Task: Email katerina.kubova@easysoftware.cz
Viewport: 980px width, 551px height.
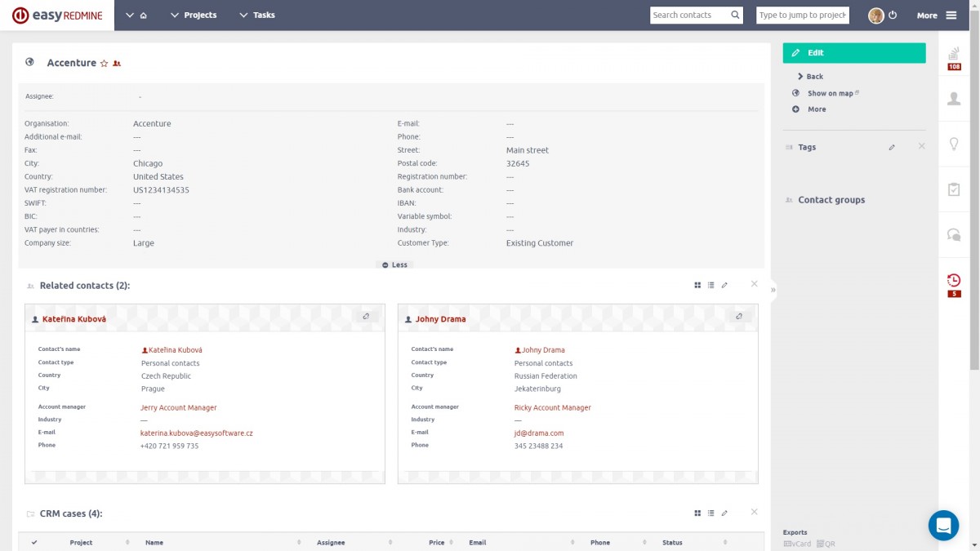Action: [x=197, y=433]
